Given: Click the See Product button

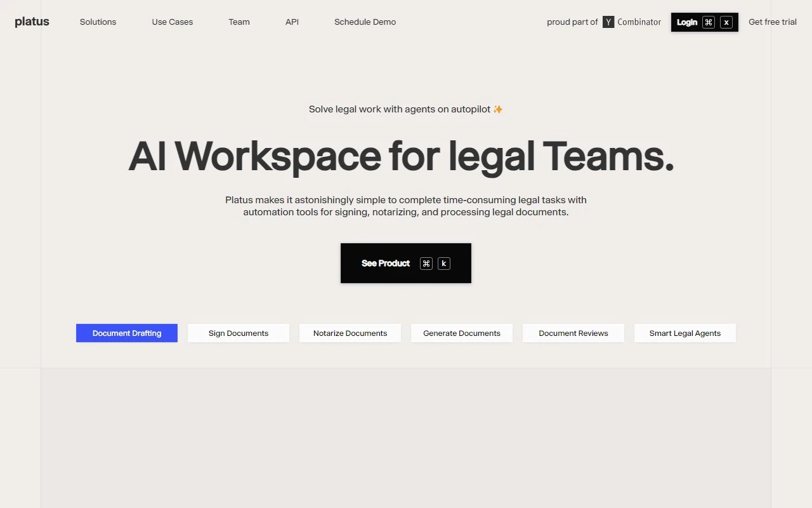Looking at the screenshot, I should [x=406, y=263].
